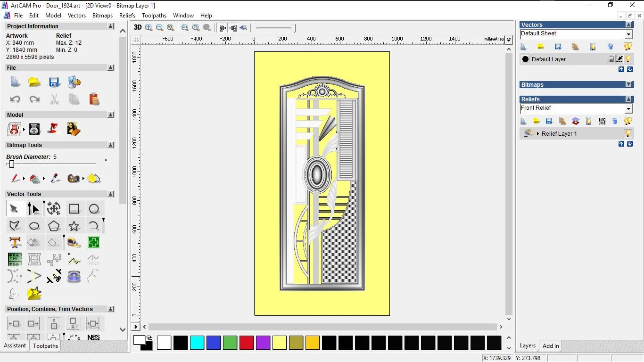Select the Measure tool
Screen dimensions: 644x362
coord(74,242)
